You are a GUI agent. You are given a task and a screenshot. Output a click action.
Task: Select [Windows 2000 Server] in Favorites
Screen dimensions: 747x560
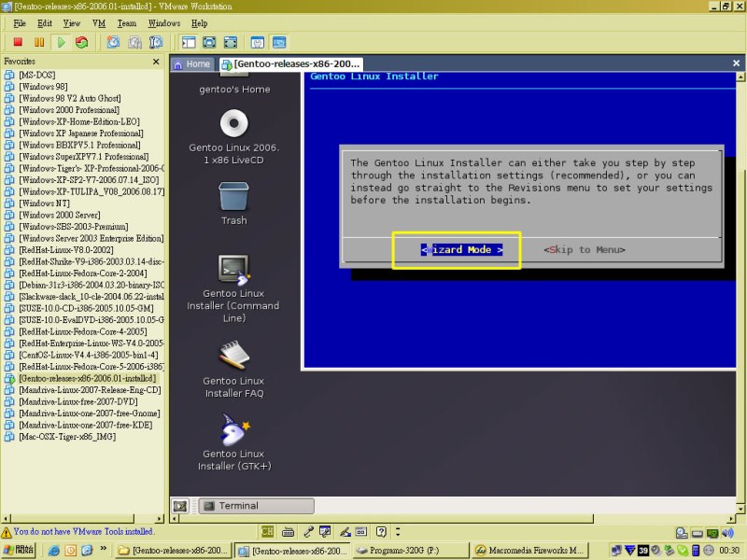point(60,215)
